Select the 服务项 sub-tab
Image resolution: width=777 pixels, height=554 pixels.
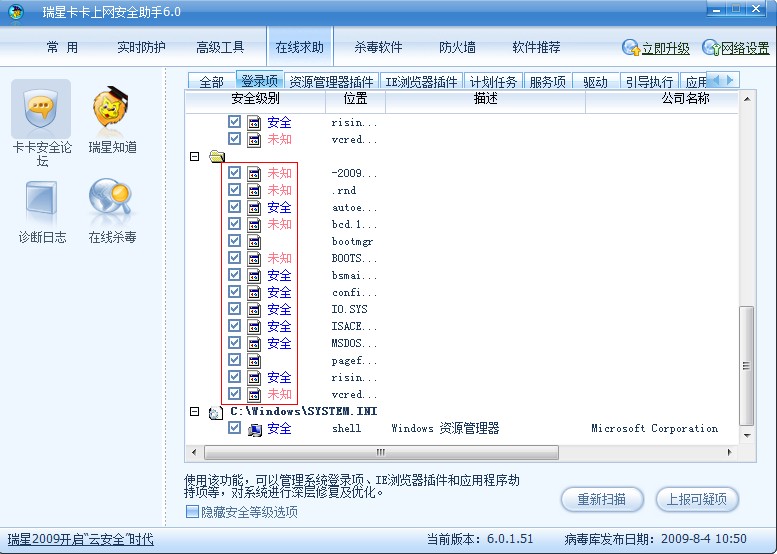click(x=548, y=81)
